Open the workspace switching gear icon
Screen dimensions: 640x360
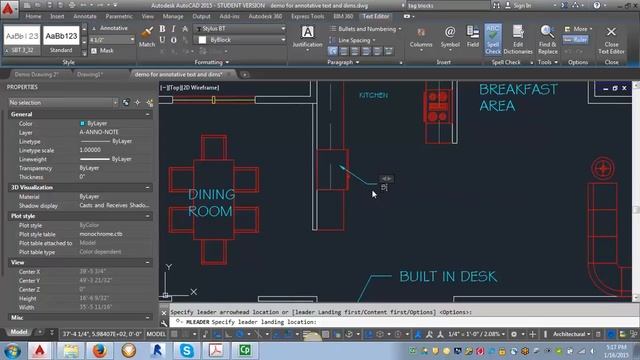[514, 334]
